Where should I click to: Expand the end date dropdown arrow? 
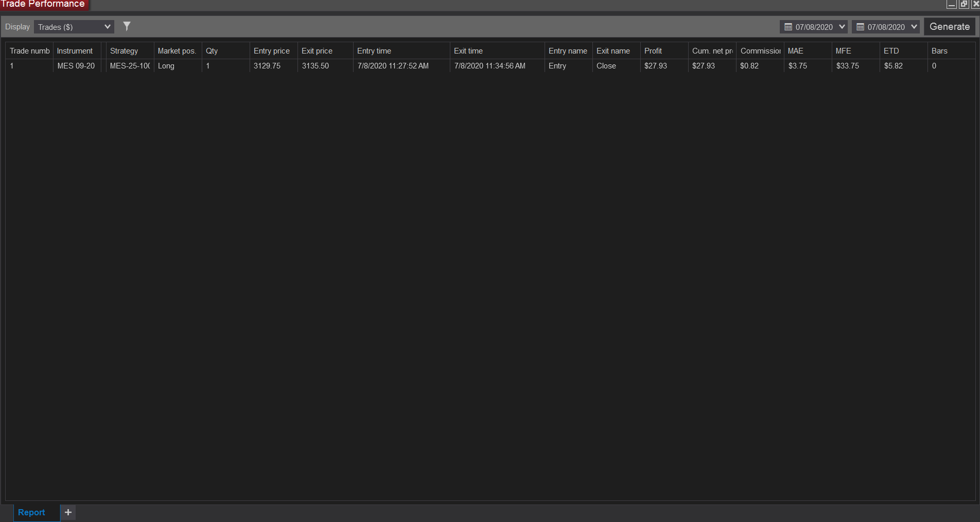(914, 27)
